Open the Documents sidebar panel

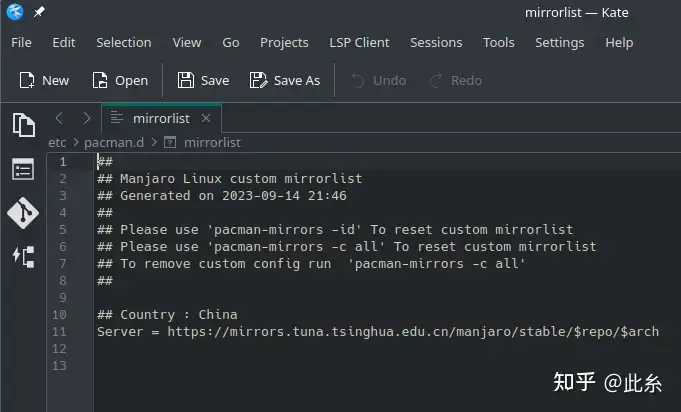pos(23,125)
